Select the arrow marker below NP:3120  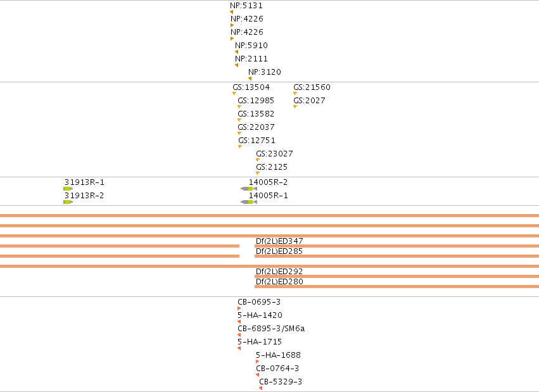tap(250, 79)
